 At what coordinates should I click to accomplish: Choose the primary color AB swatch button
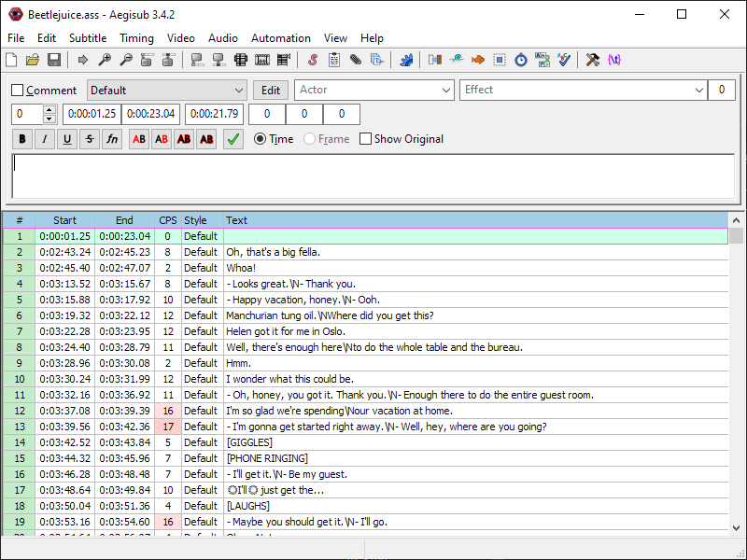[x=139, y=139]
